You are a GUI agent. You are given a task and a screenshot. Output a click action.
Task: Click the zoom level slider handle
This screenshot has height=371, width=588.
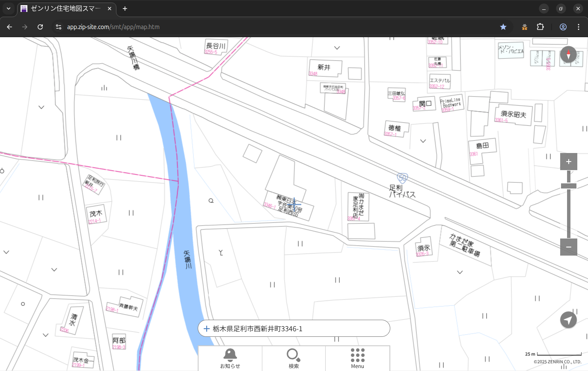tap(568, 186)
